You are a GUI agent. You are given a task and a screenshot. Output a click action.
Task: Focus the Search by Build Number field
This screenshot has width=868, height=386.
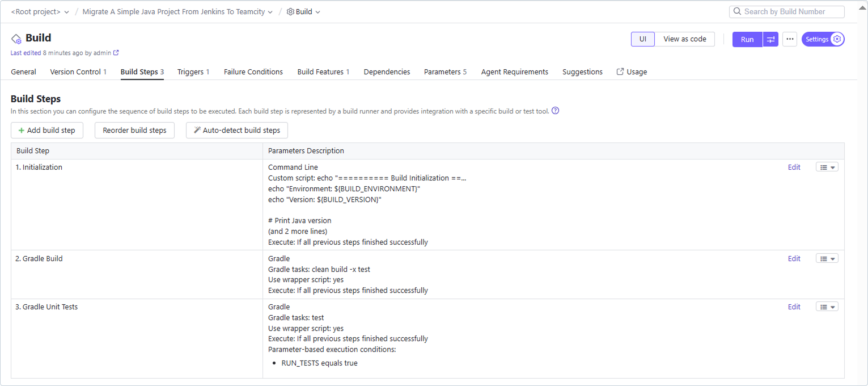point(791,11)
